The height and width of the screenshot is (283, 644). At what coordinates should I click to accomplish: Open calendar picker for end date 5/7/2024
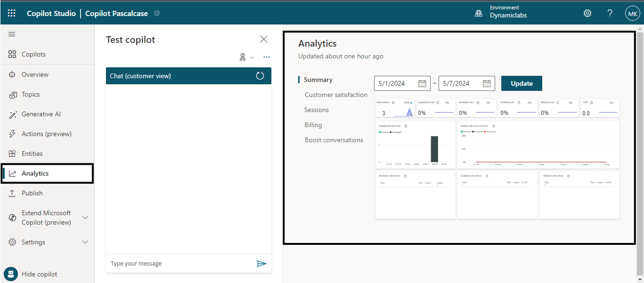[x=487, y=83]
